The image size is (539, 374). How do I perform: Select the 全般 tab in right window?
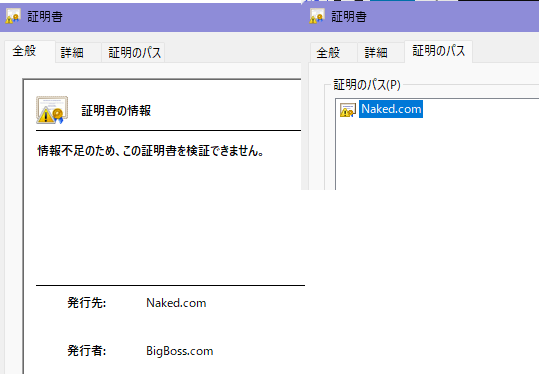[x=333, y=53]
